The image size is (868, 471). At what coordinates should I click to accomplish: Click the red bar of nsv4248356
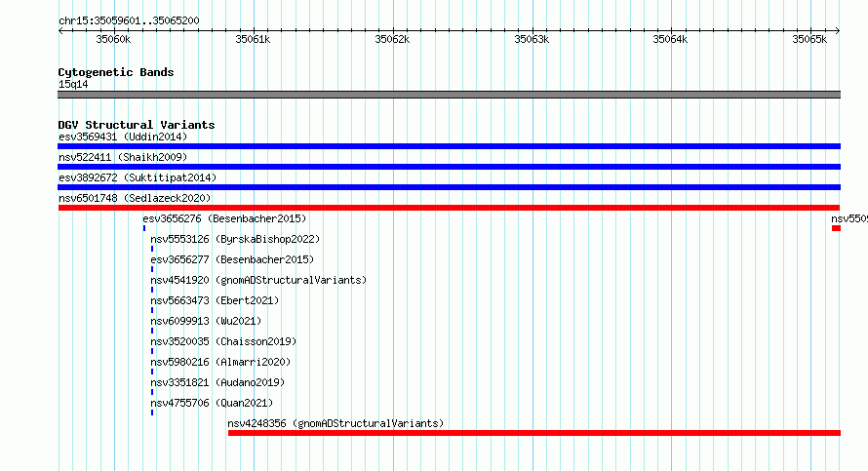point(534,433)
